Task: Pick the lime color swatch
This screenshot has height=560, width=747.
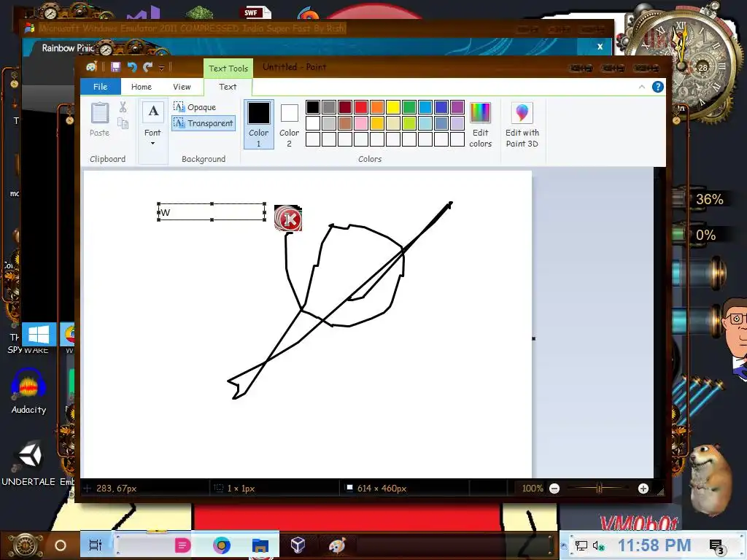Action: tap(409, 123)
